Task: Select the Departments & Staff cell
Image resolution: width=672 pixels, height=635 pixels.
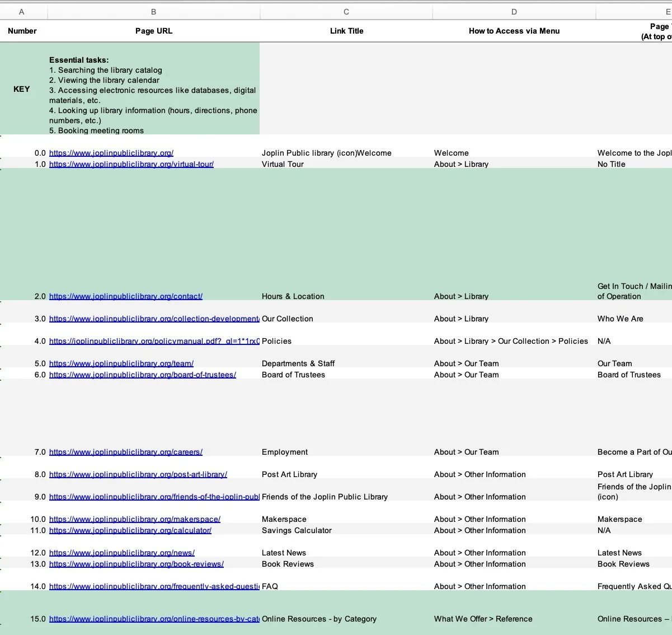Action: [346, 357]
